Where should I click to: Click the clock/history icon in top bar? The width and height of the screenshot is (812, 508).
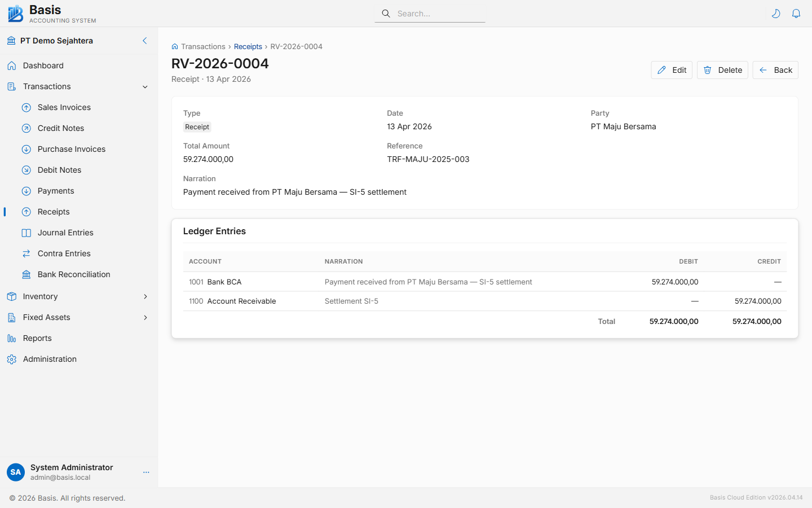click(776, 13)
